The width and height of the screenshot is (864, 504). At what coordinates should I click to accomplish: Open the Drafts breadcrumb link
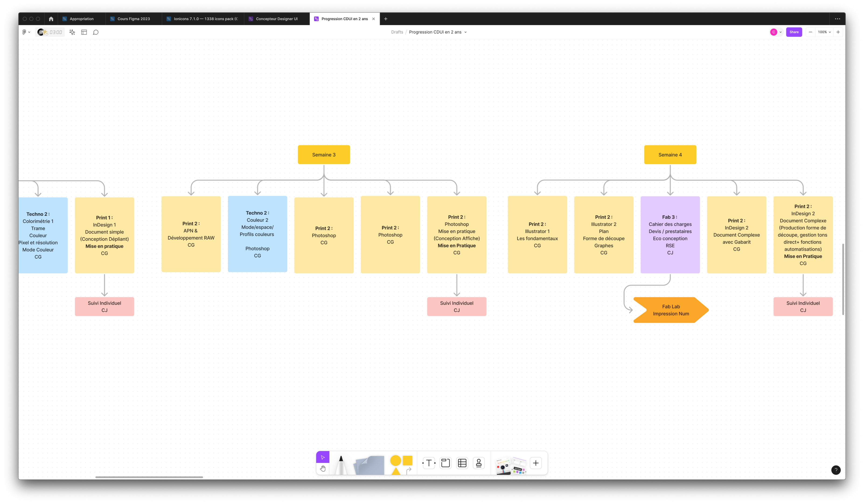(397, 32)
